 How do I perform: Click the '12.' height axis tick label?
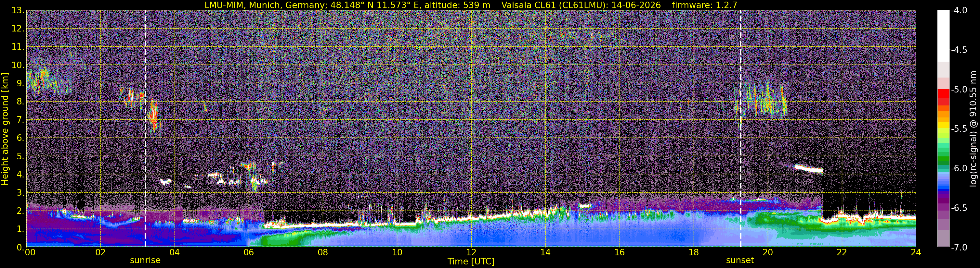tap(18, 29)
